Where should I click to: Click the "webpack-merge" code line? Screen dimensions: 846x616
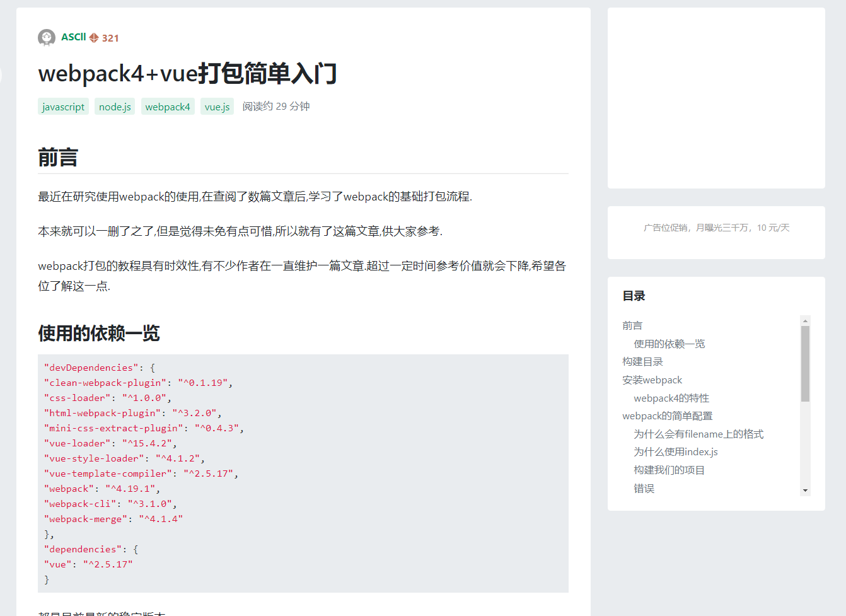[x=113, y=519]
